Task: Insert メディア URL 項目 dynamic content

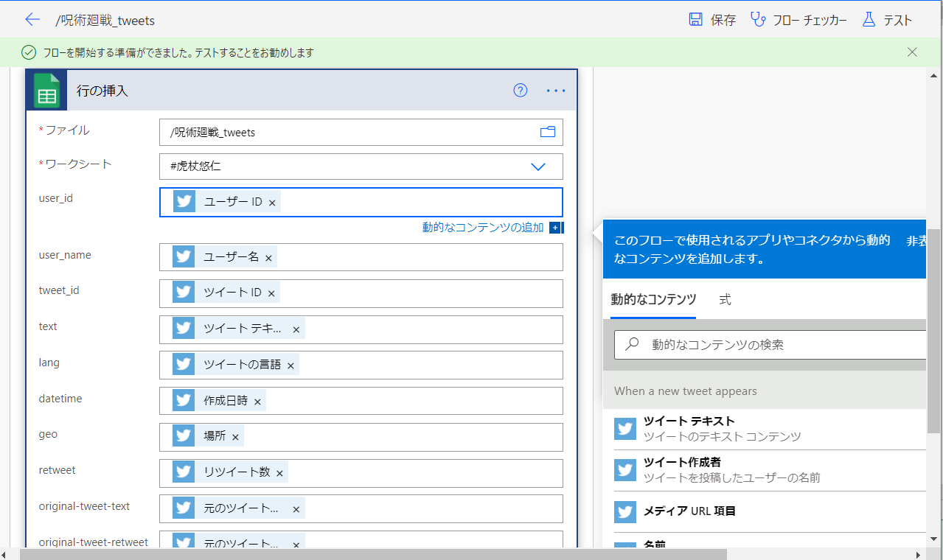Action: (x=770, y=511)
